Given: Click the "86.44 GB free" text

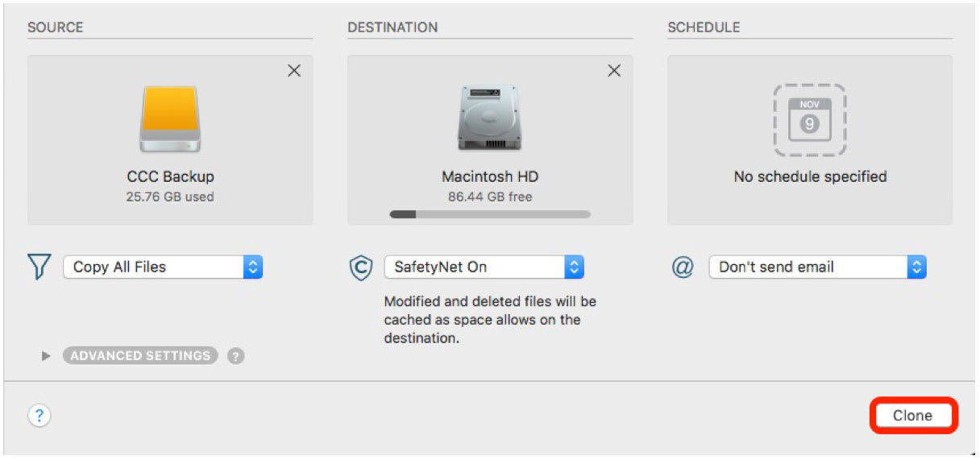Looking at the screenshot, I should (490, 197).
